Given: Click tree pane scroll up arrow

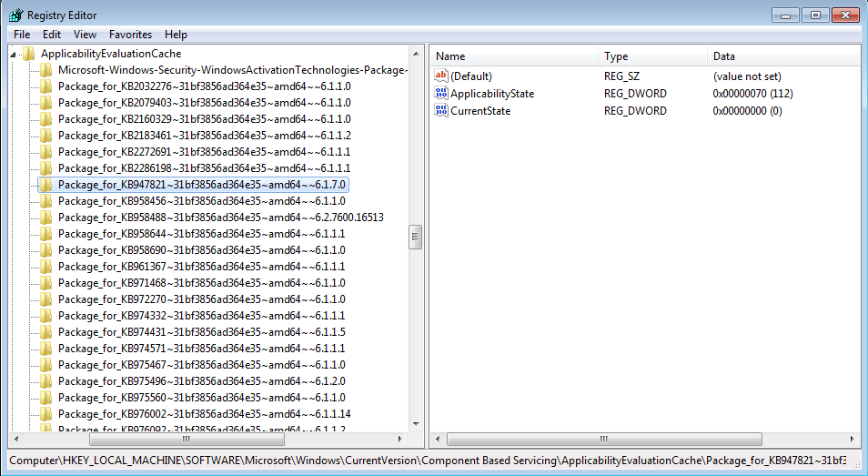Looking at the screenshot, I should pyautogui.click(x=416, y=54).
